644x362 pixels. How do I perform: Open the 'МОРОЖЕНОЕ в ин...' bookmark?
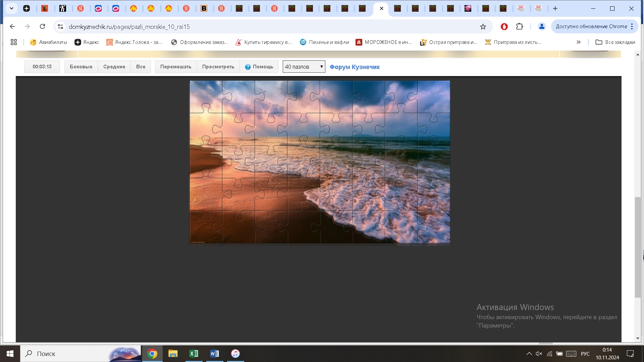pos(384,42)
